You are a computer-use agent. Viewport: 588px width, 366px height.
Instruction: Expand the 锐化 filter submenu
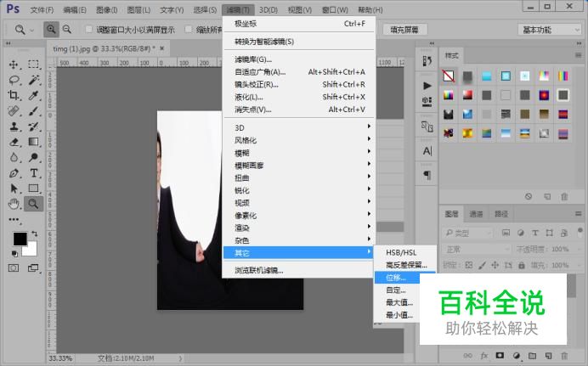[x=299, y=190]
